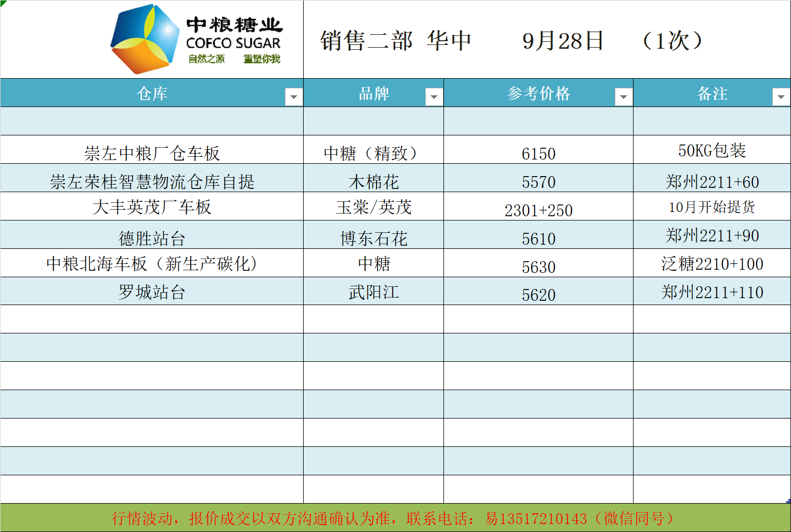Select cell 崇左中粮厂仓车板
Viewport: 791px width, 532px height.
click(x=152, y=153)
